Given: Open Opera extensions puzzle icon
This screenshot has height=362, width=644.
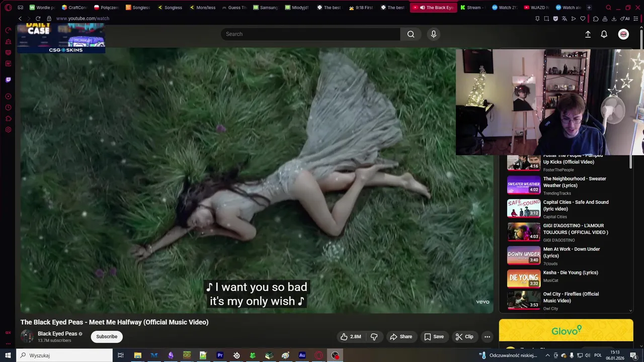Looking at the screenshot, I should [596, 19].
